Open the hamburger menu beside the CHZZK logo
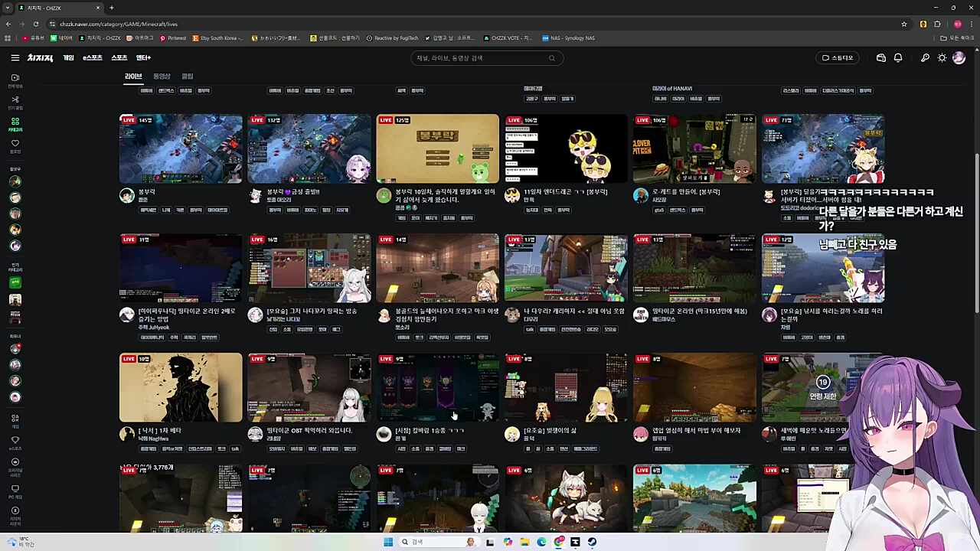The image size is (980, 551). pos(15,58)
